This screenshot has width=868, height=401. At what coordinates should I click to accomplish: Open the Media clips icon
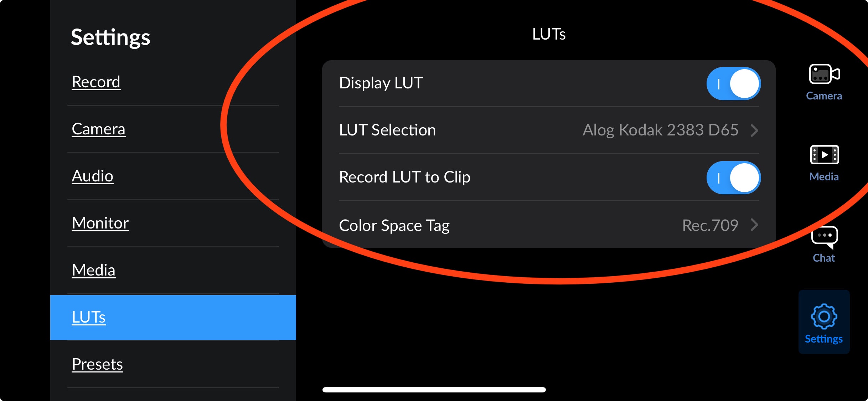coord(824,155)
